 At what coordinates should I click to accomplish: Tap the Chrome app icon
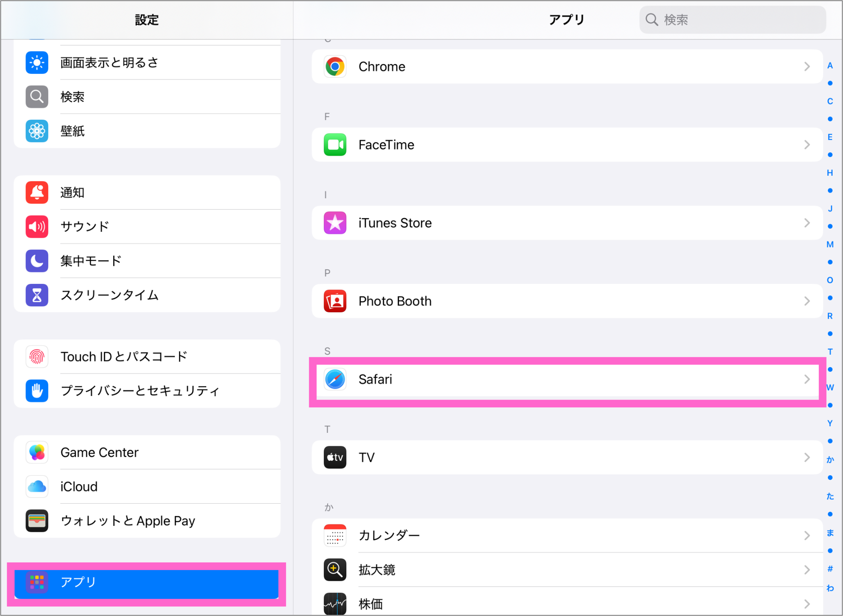pos(335,67)
